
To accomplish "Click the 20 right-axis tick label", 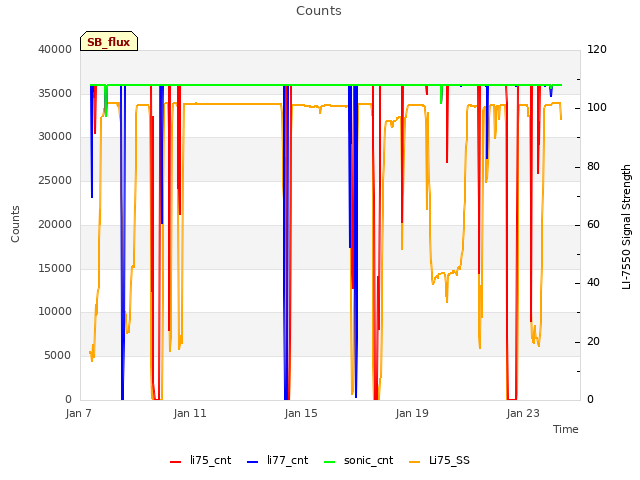I will pyautogui.click(x=593, y=342).
